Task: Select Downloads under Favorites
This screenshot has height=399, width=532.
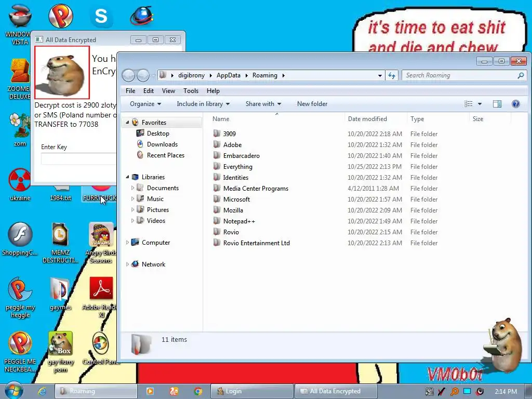Action: click(x=162, y=144)
